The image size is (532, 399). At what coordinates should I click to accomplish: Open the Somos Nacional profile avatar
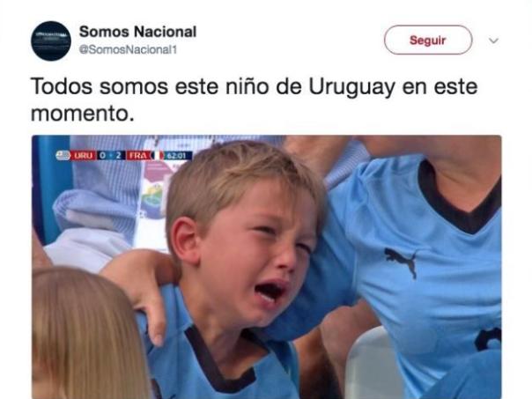(x=51, y=41)
